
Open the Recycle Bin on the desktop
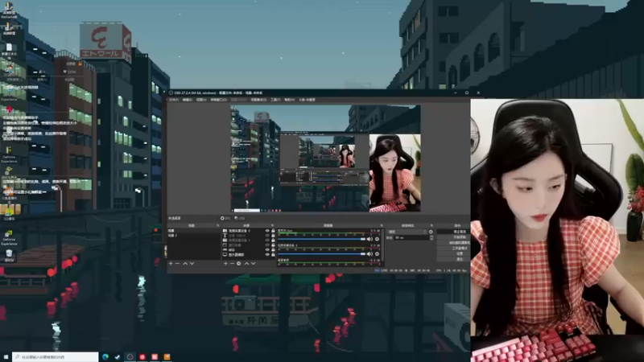click(x=9, y=255)
